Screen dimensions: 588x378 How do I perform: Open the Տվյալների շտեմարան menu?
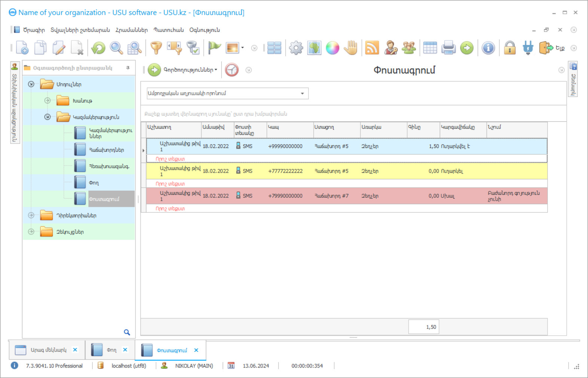[80, 30]
